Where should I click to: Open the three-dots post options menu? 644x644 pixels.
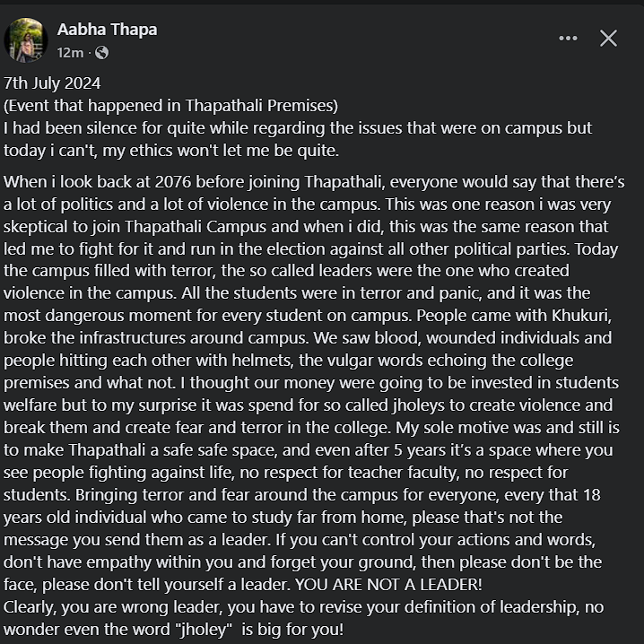click(x=568, y=38)
